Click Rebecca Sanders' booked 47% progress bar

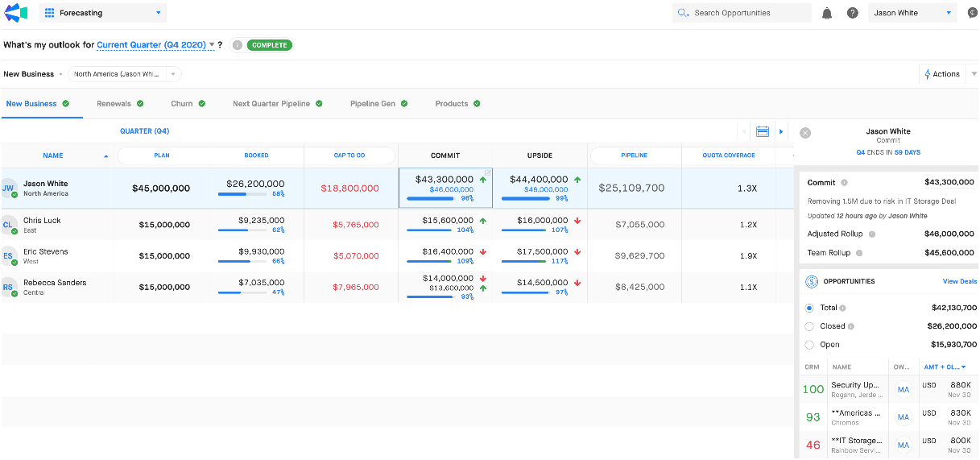[242, 292]
